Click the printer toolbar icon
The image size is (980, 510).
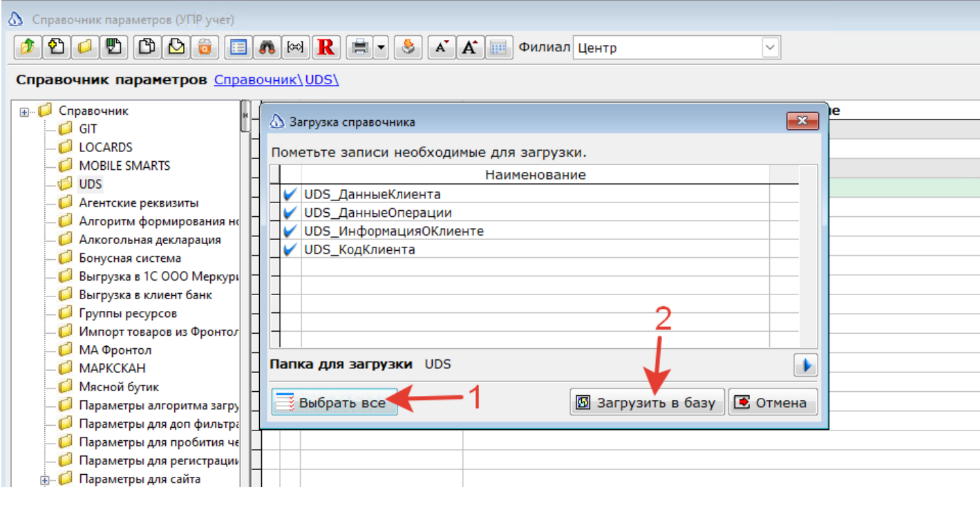coord(360,48)
